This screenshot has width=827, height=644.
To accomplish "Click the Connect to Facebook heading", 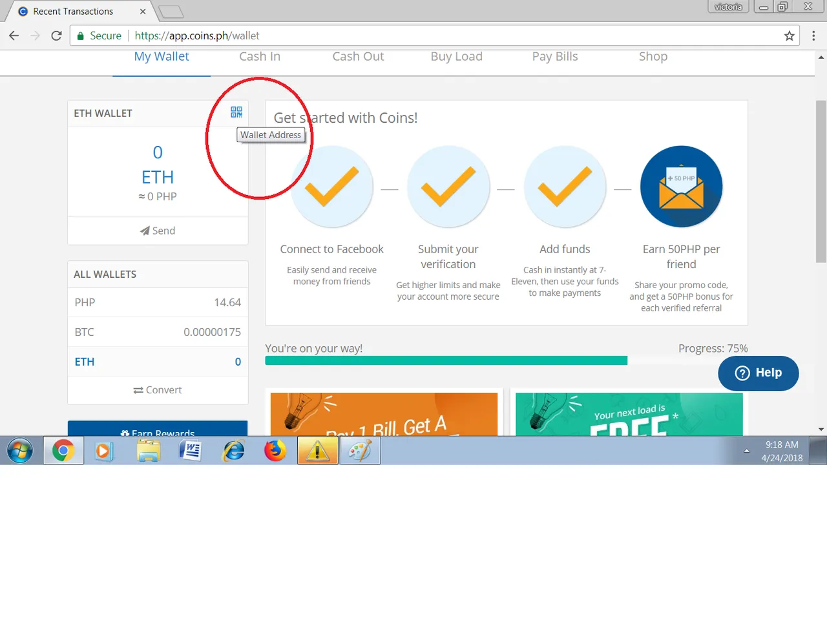I will (331, 249).
